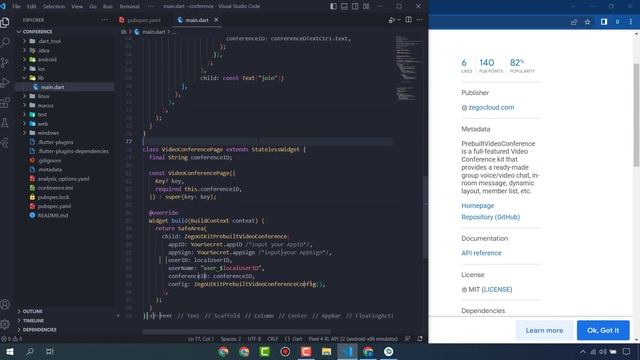The width and height of the screenshot is (640, 360).
Task: Open File Explorer from taskbar
Action: [326, 351]
